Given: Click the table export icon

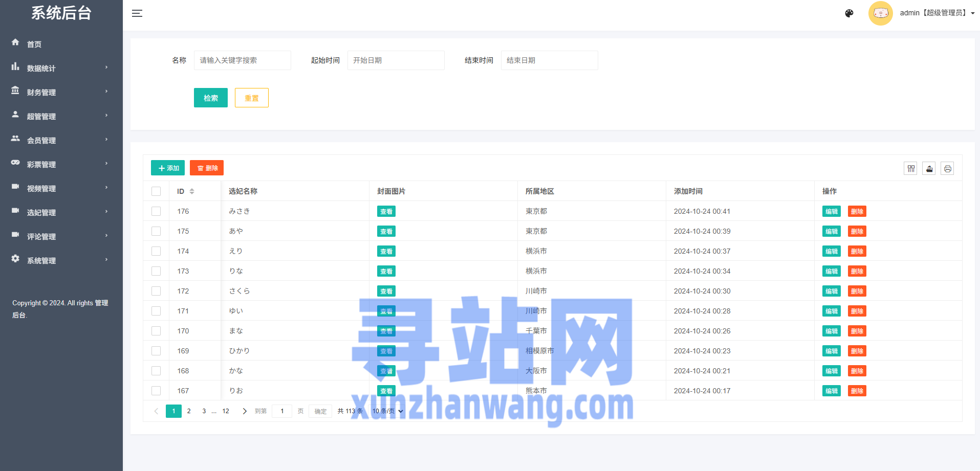Looking at the screenshot, I should (929, 168).
